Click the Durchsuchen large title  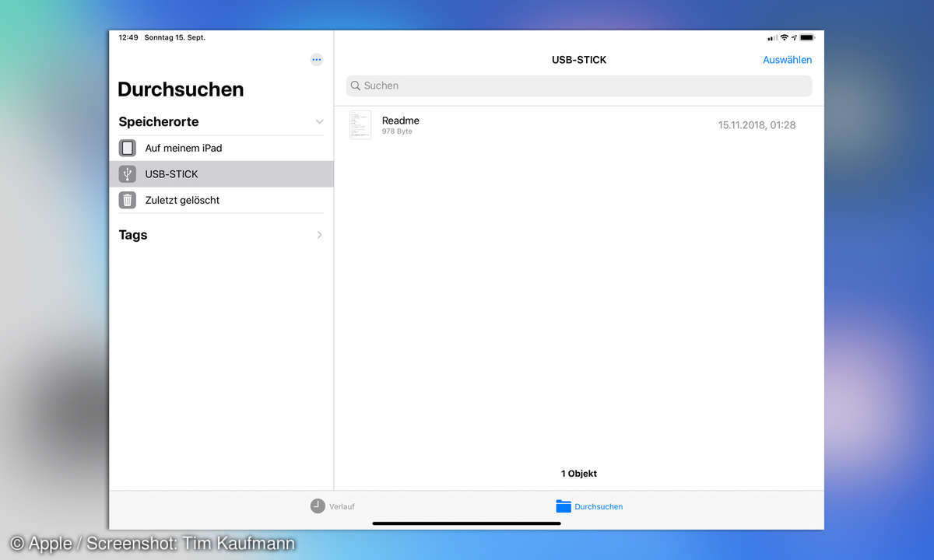[181, 89]
